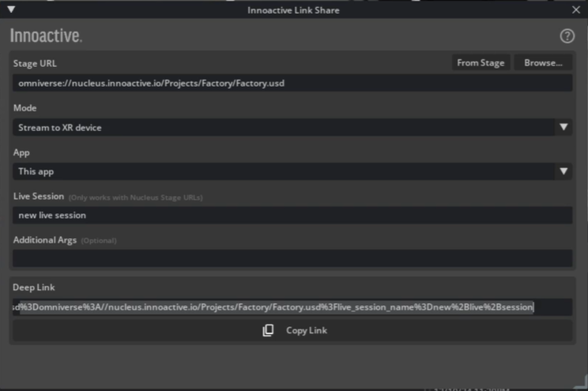
Task: Focus the Stage URL text field
Action: coord(292,83)
